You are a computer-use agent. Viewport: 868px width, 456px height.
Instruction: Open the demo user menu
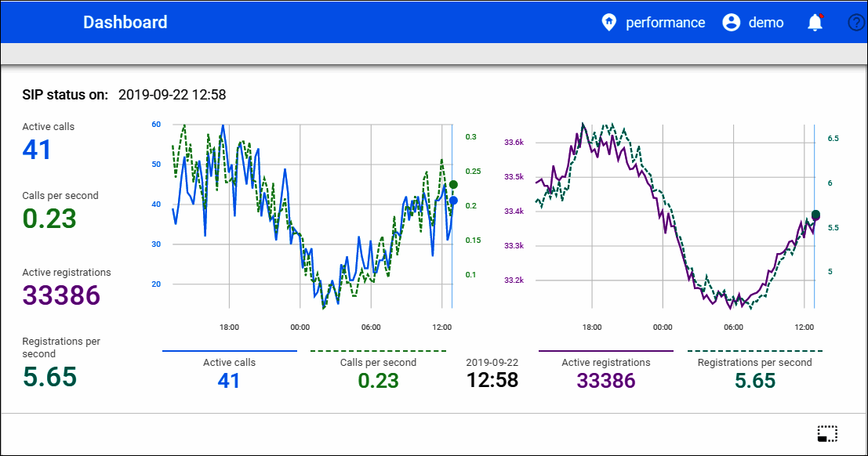(765, 23)
